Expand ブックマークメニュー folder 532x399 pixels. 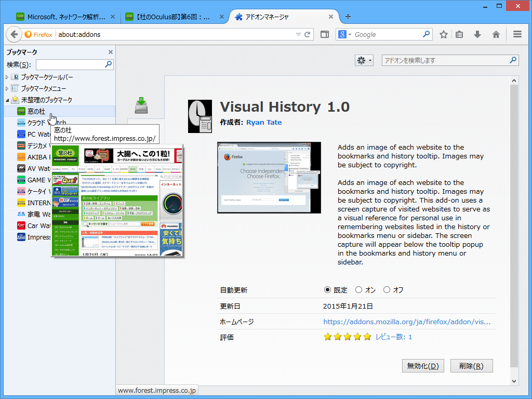click(x=7, y=88)
